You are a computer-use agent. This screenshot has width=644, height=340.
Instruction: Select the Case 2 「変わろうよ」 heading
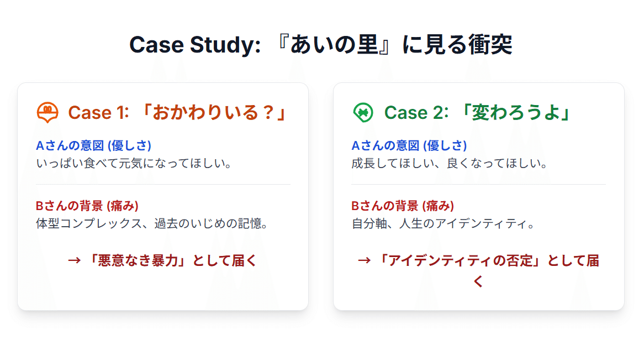(478, 113)
